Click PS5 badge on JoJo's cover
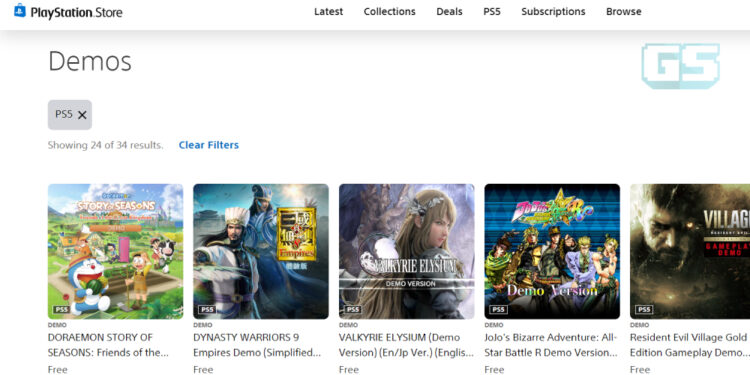The height and width of the screenshot is (375, 750). click(498, 309)
